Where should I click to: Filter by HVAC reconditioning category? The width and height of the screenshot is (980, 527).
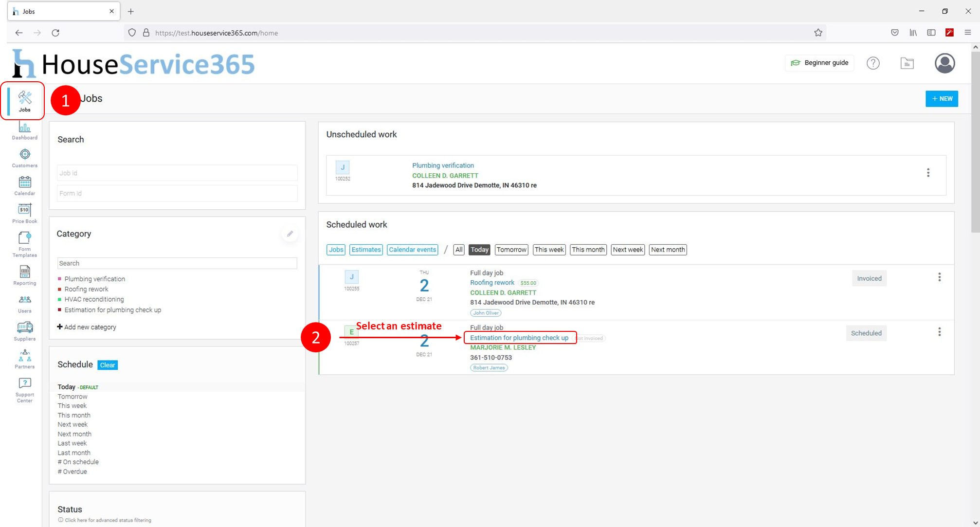click(94, 299)
